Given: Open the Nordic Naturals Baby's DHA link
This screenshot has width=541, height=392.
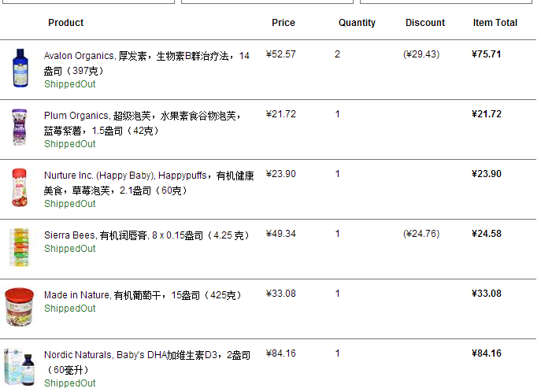Looking at the screenshot, I should [x=147, y=355].
